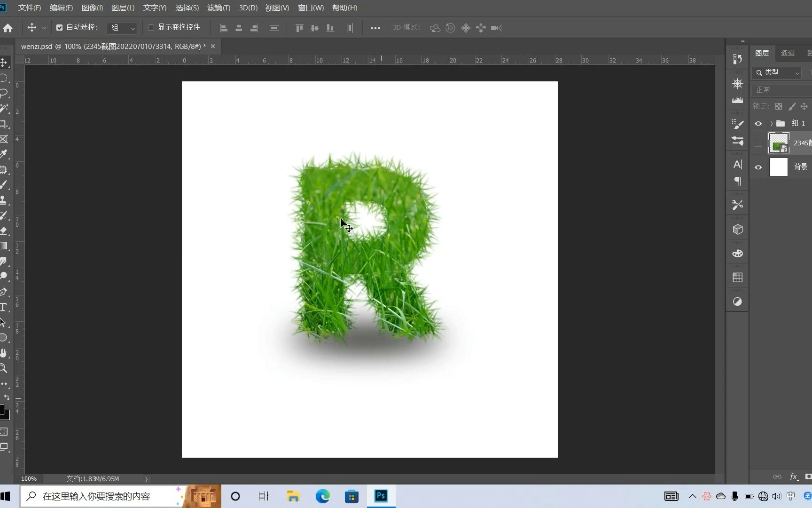Open the Character panel
The image size is (812, 508).
[x=737, y=165]
